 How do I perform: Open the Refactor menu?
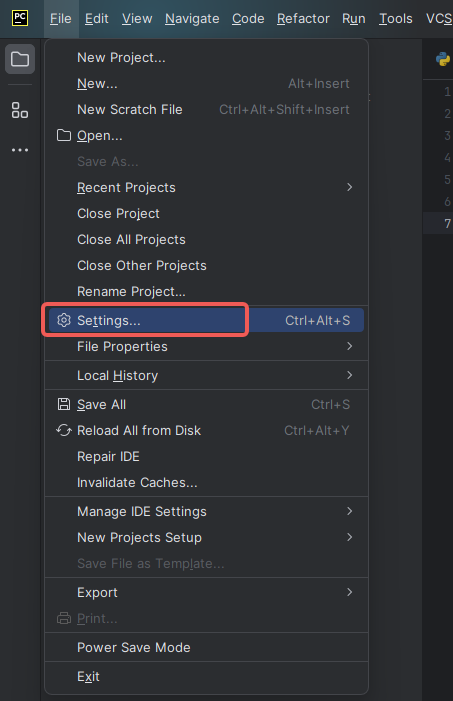(303, 18)
